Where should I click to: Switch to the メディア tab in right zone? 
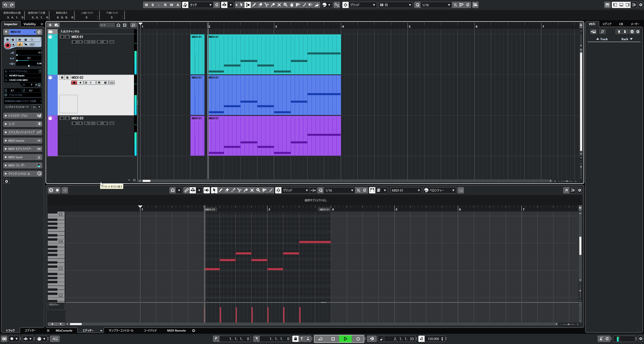click(x=607, y=24)
